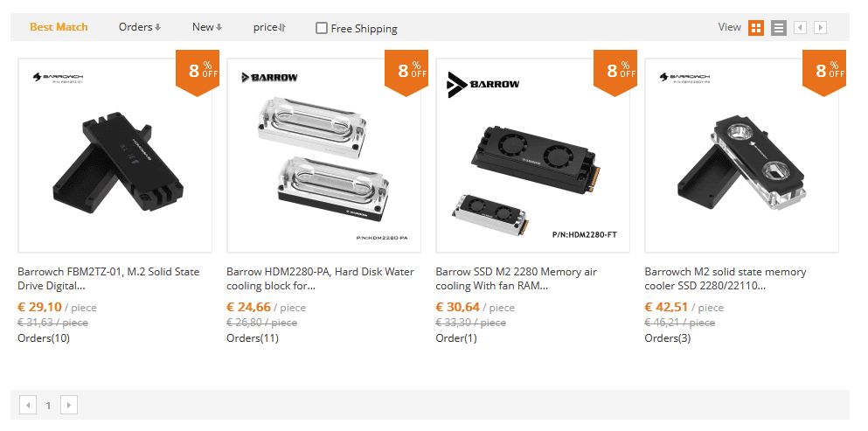Select page 1 in bottom pagination
Image resolution: width=868 pixels, height=431 pixels.
(48, 406)
